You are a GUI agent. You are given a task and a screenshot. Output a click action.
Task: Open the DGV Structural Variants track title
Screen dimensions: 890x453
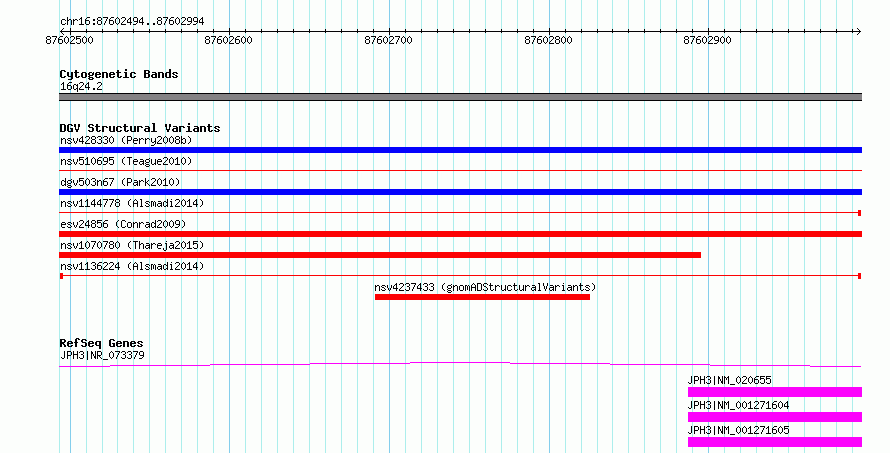pos(140,128)
